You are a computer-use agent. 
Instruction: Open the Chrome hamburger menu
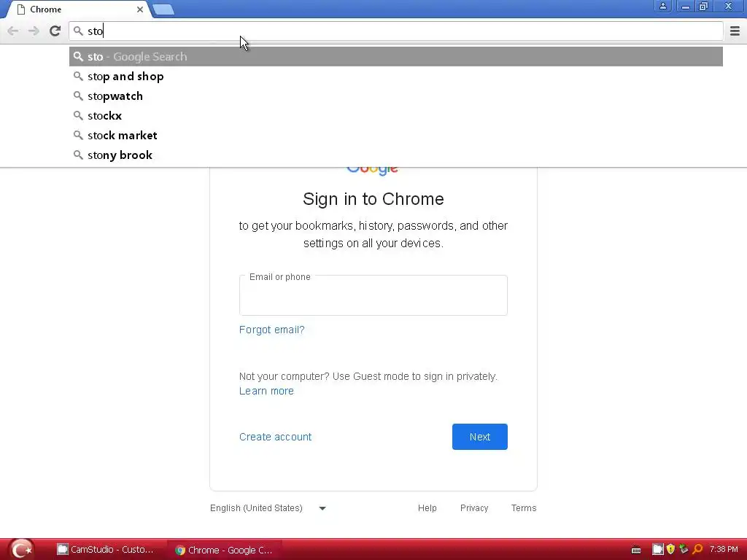(735, 31)
